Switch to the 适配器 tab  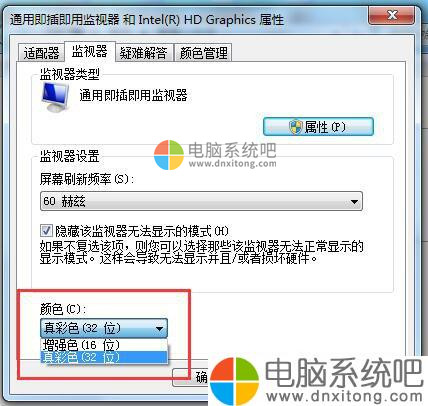pyautogui.click(x=41, y=53)
